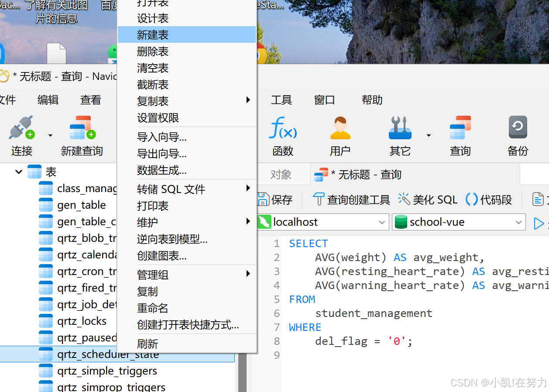Open the 帮助 menu

point(372,100)
